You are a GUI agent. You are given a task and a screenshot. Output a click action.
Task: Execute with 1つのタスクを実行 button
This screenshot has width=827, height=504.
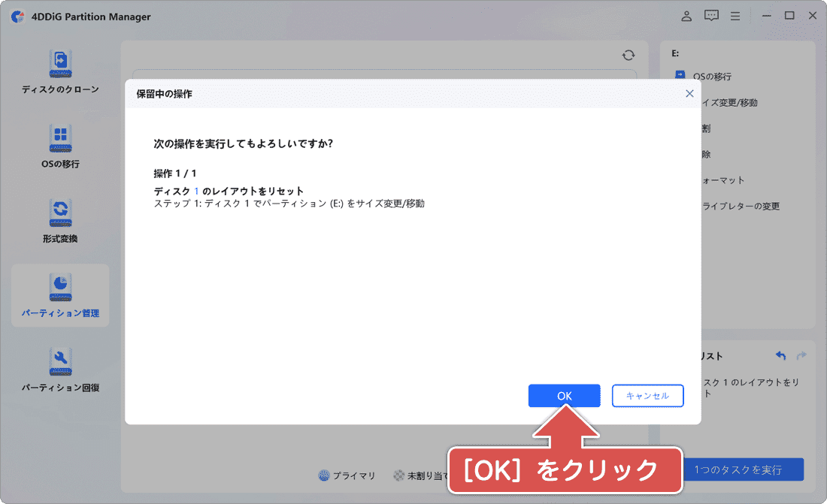pos(744,469)
